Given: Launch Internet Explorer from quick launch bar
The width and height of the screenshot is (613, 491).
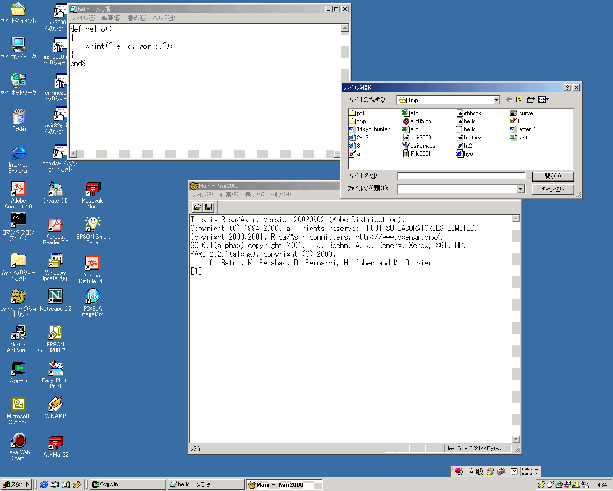Looking at the screenshot, I should (43, 485).
